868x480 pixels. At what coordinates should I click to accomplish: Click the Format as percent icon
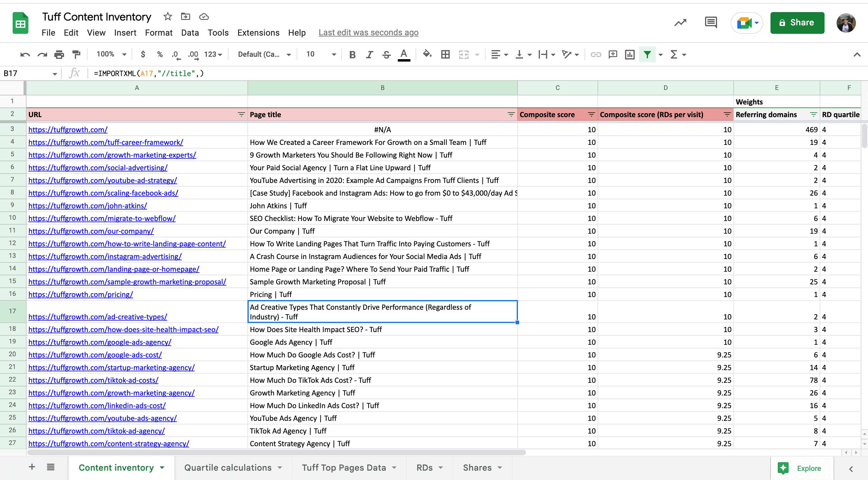[x=159, y=54]
